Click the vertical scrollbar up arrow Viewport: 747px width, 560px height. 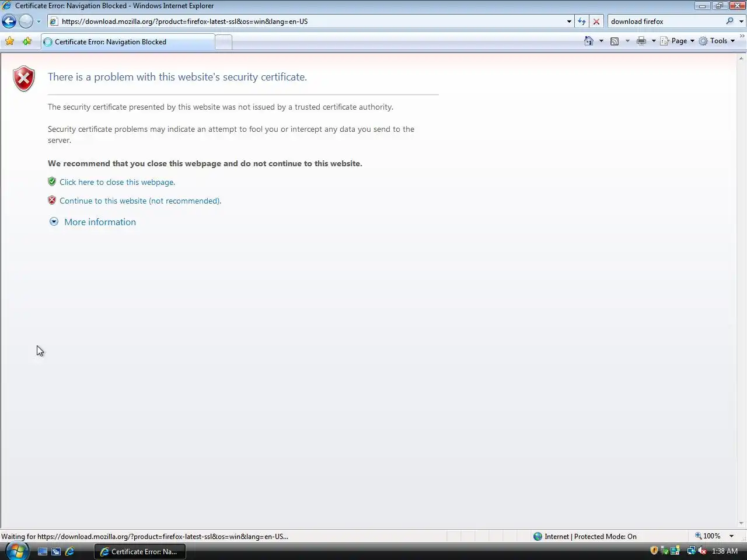pyautogui.click(x=742, y=58)
